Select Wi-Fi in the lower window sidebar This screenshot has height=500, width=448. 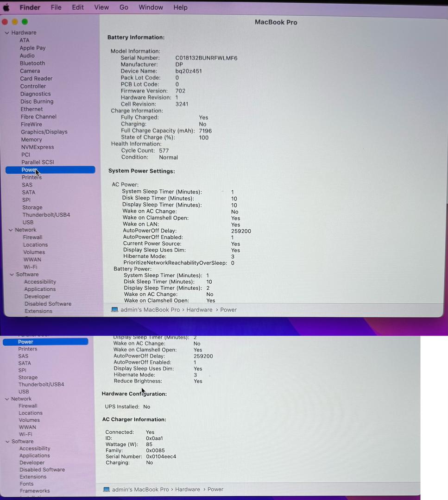pyautogui.click(x=25, y=434)
